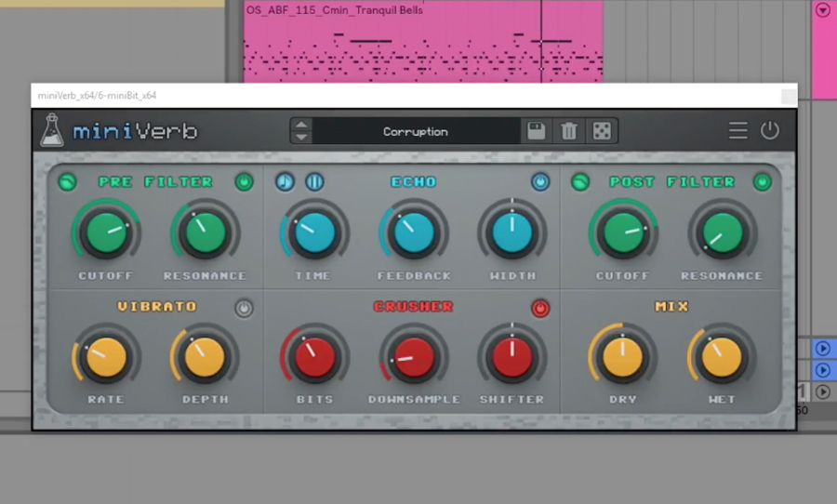
Task: Click the Pre Filter type icon
Action: 67,182
